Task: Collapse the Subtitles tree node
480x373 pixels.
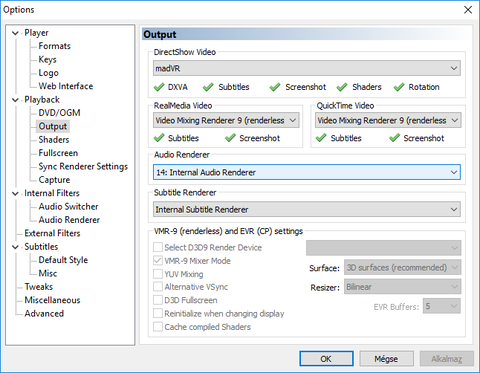Action: click(x=15, y=247)
